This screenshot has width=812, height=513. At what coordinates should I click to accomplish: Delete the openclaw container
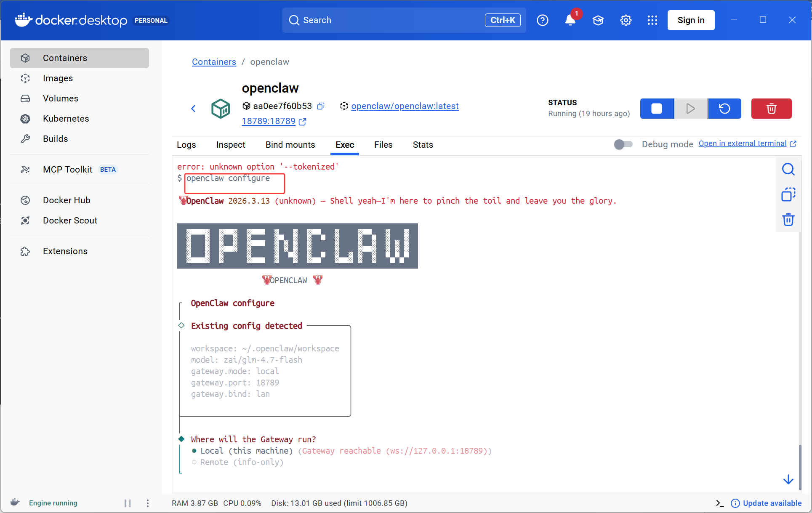772,109
